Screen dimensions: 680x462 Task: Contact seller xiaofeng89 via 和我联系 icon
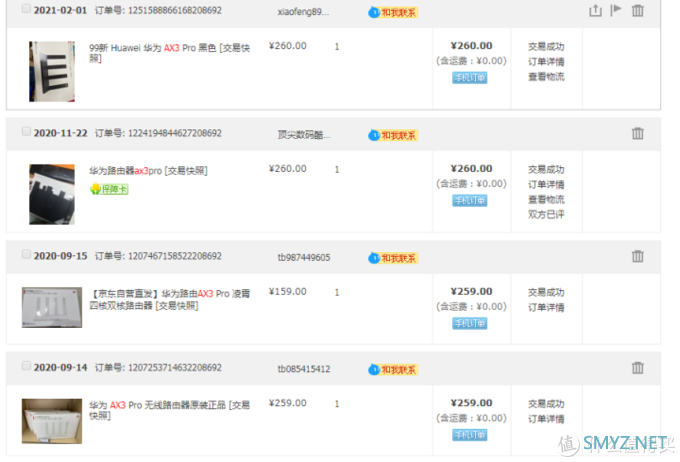[x=393, y=13]
